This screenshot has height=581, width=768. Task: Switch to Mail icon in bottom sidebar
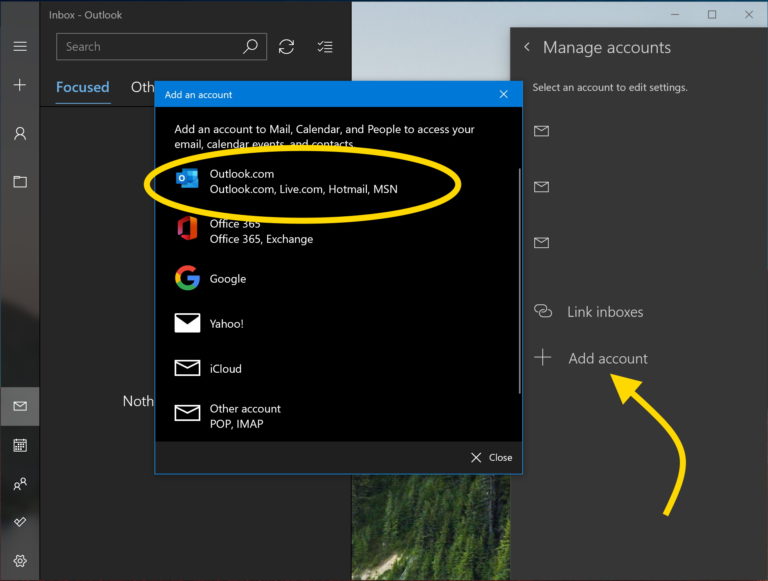[x=20, y=406]
